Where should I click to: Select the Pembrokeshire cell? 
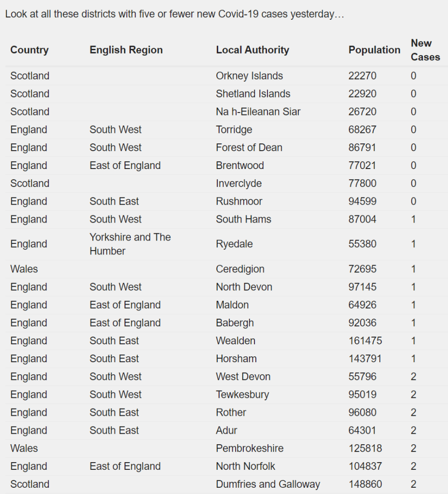click(x=250, y=448)
